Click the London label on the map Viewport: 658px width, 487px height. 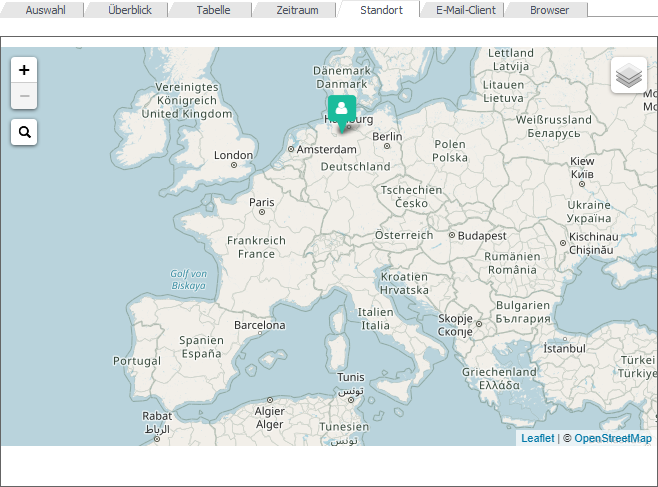point(233,155)
